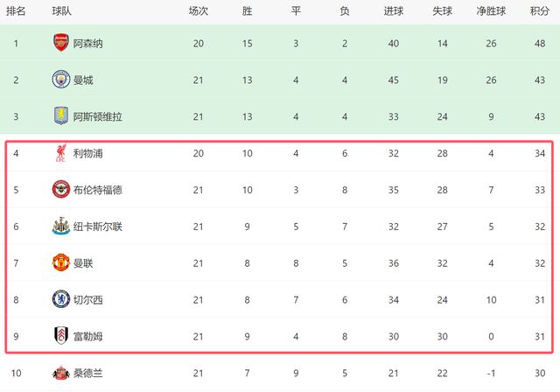The image size is (560, 392).
Task: Click the Newcastle United crest icon
Action: click(60, 227)
